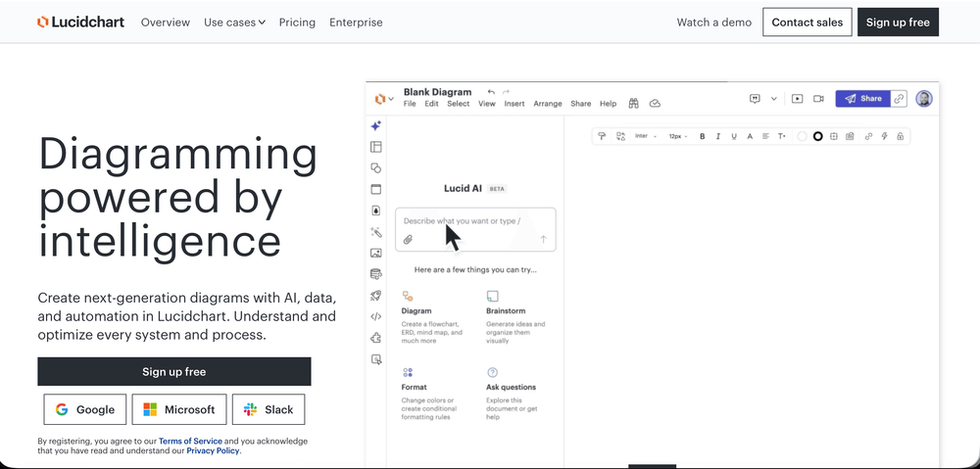Viewport: 980px width, 469px height.
Task: Go to the Pricing page
Action: coord(297,23)
